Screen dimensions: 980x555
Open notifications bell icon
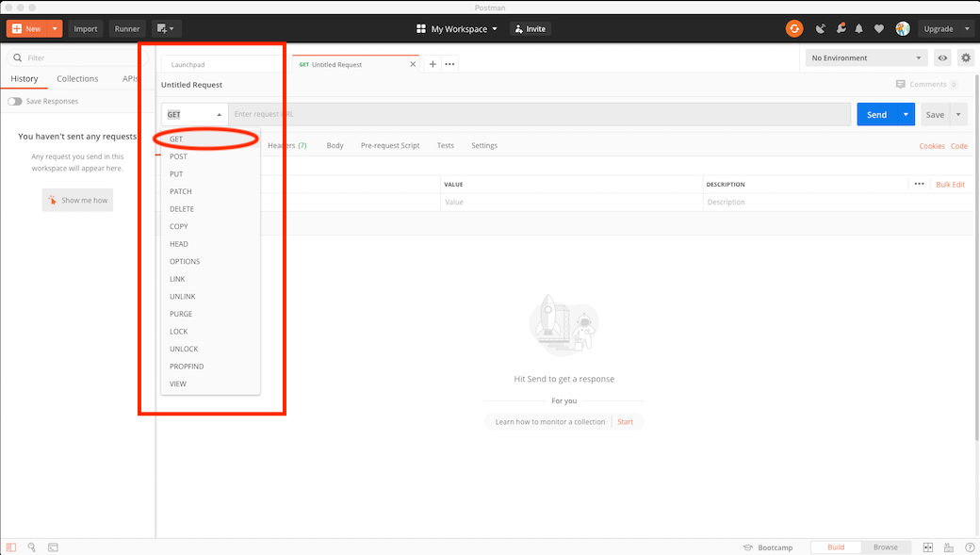coord(858,29)
